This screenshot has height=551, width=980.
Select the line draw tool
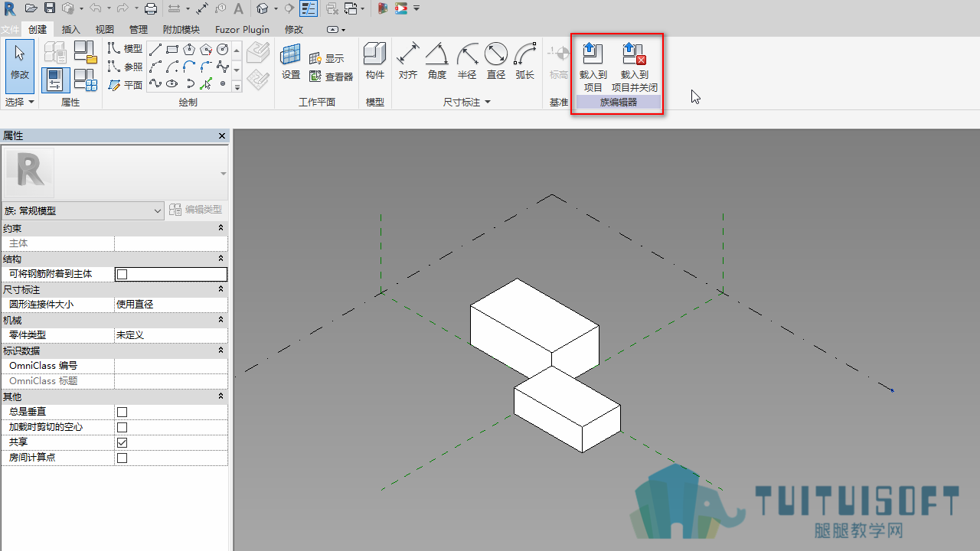[x=155, y=50]
